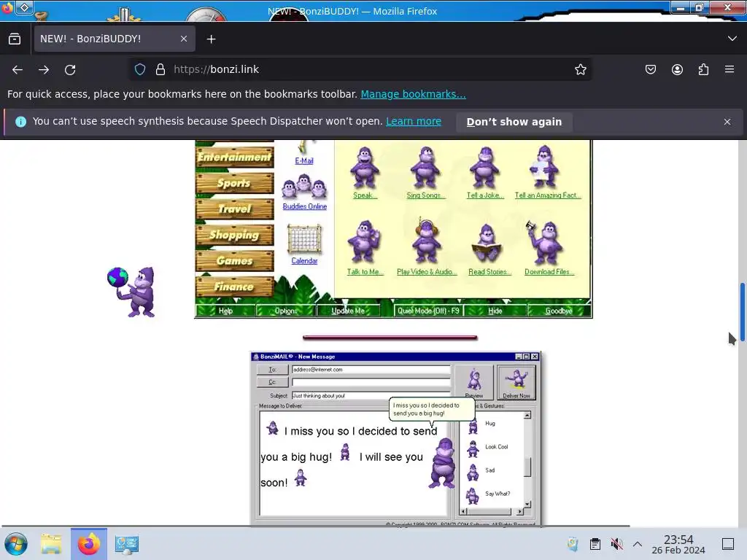The image size is (747, 560).
Task: Expand the list all tabs chevron
Action: click(x=732, y=39)
